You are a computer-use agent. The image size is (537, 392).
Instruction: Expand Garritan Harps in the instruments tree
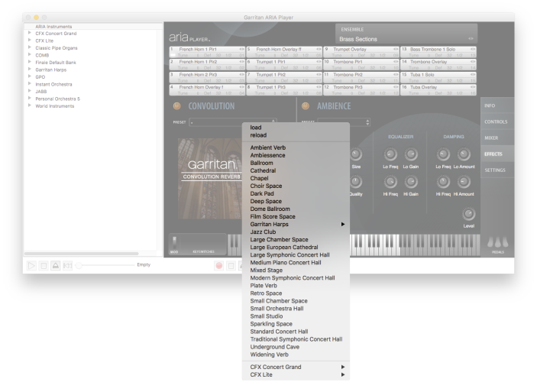pyautogui.click(x=30, y=69)
